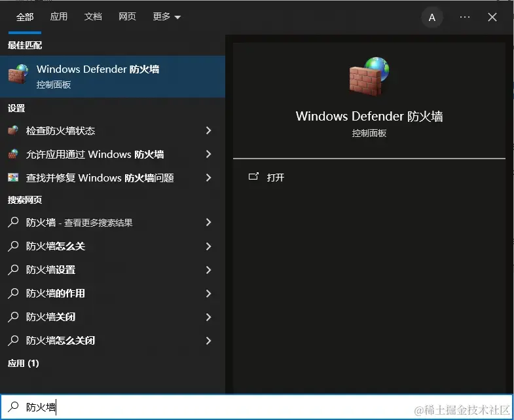
Task: Select web suggestion 防火墙怎么关闭
Action: click(113, 341)
